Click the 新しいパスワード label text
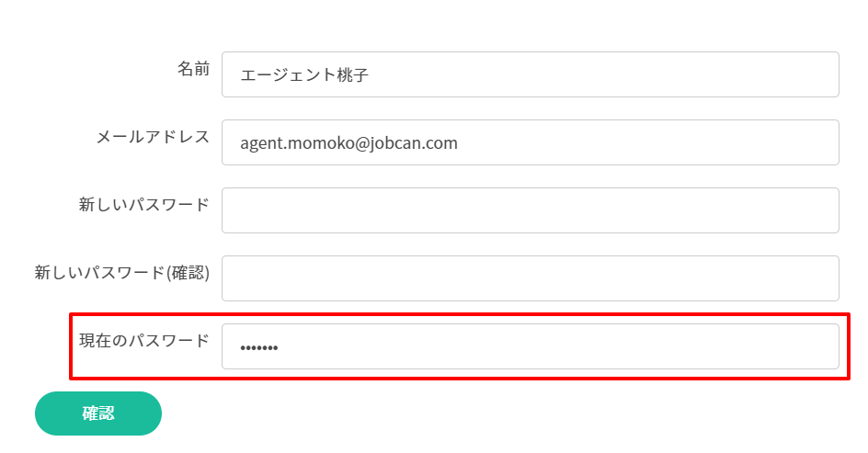Screen dimensions: 868x453 click(144, 205)
